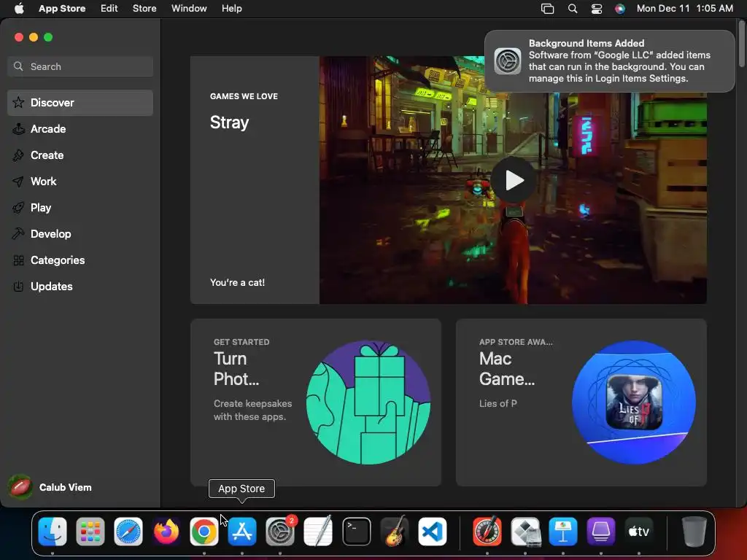The image size is (747, 560).
Task: Open Spotlight search in menu bar
Action: click(573, 9)
